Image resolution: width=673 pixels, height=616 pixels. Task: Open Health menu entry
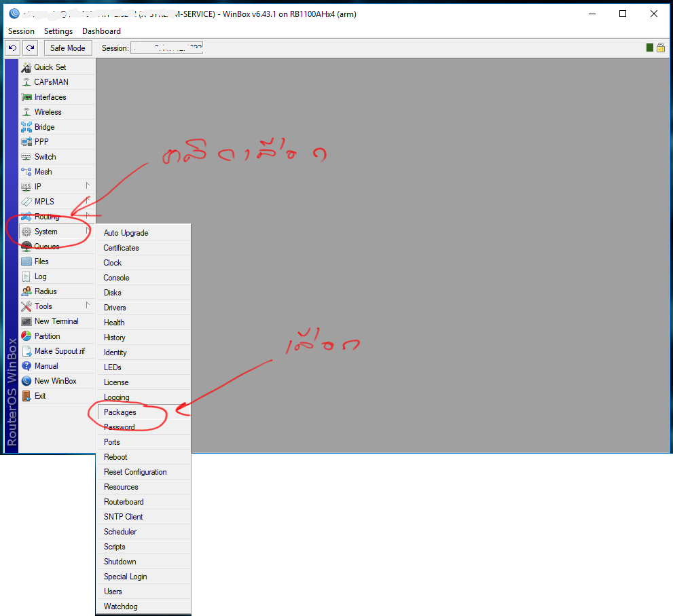click(x=144, y=323)
